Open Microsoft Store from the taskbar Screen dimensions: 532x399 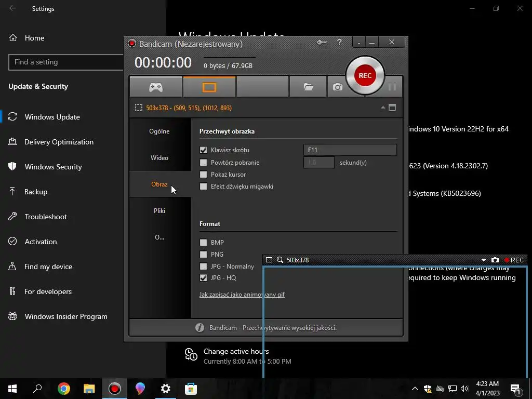(x=191, y=389)
